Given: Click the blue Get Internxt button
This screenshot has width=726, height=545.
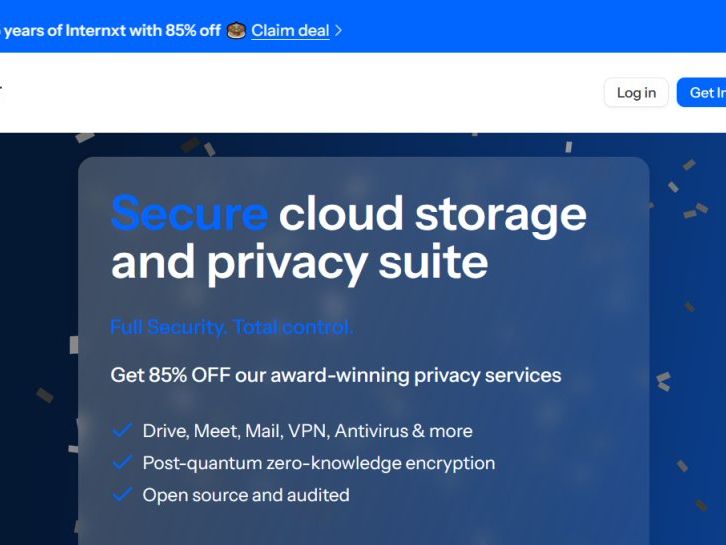Looking at the screenshot, I should (x=704, y=93).
